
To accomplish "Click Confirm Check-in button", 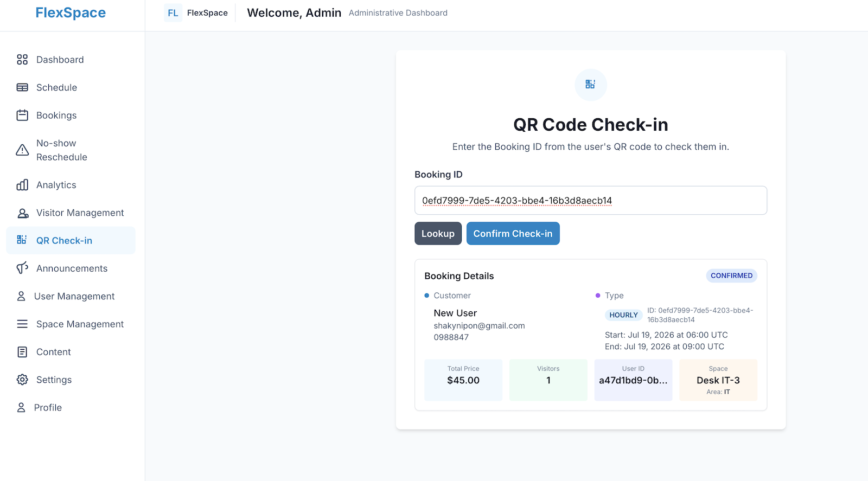I will pyautogui.click(x=513, y=233).
